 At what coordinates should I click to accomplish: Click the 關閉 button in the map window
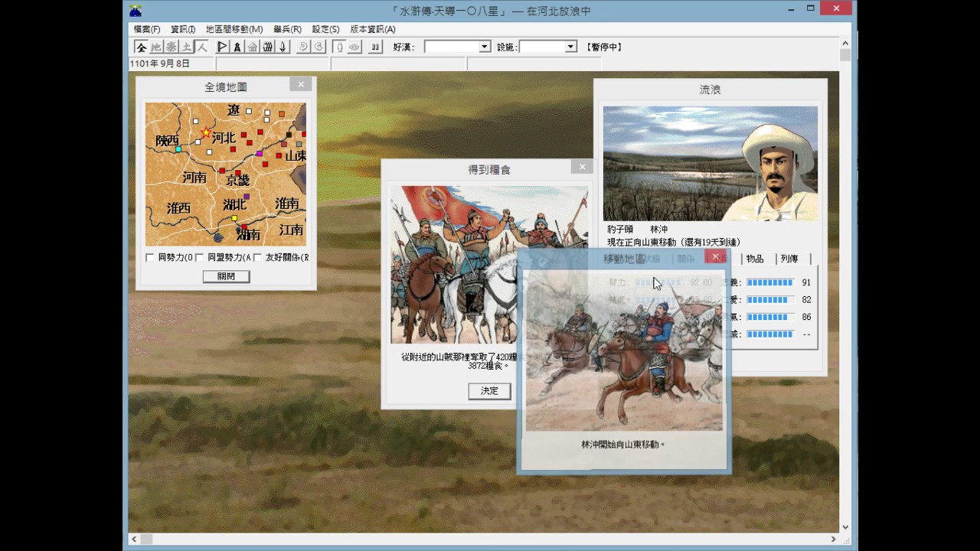[x=226, y=276]
